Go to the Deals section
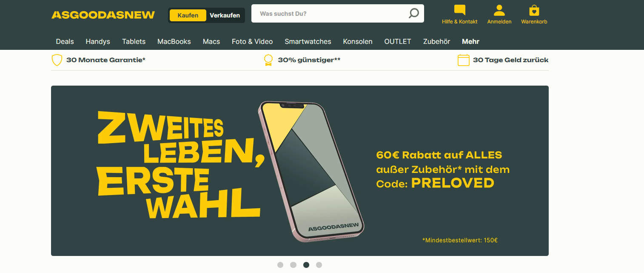Image resolution: width=644 pixels, height=273 pixels. point(65,42)
